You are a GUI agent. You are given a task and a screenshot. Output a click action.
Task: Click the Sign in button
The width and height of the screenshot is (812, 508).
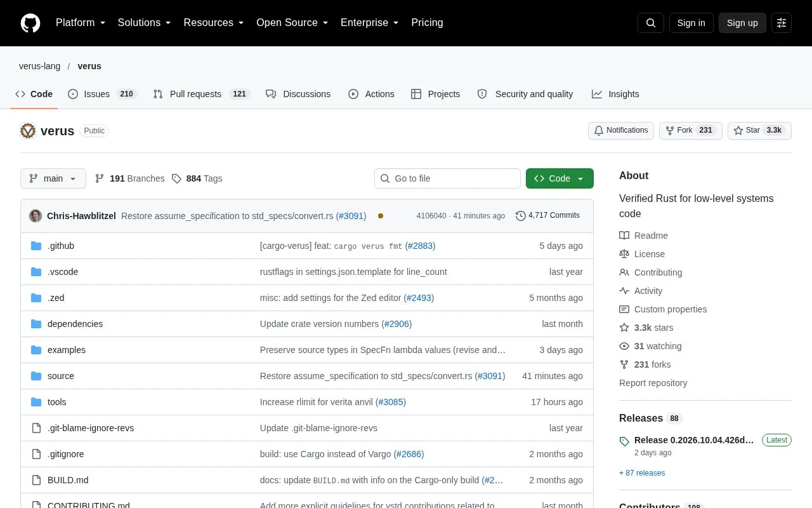(x=691, y=23)
